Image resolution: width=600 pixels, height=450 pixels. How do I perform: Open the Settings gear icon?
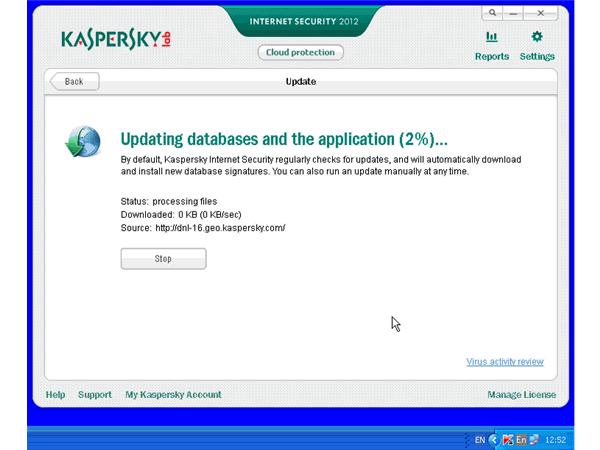pyautogui.click(x=537, y=37)
